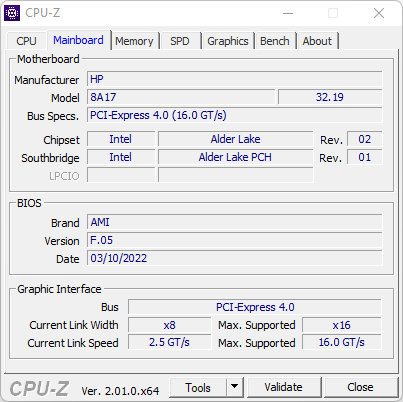Close the window with the X icon
Screen dimensions: 403x402
[379, 13]
